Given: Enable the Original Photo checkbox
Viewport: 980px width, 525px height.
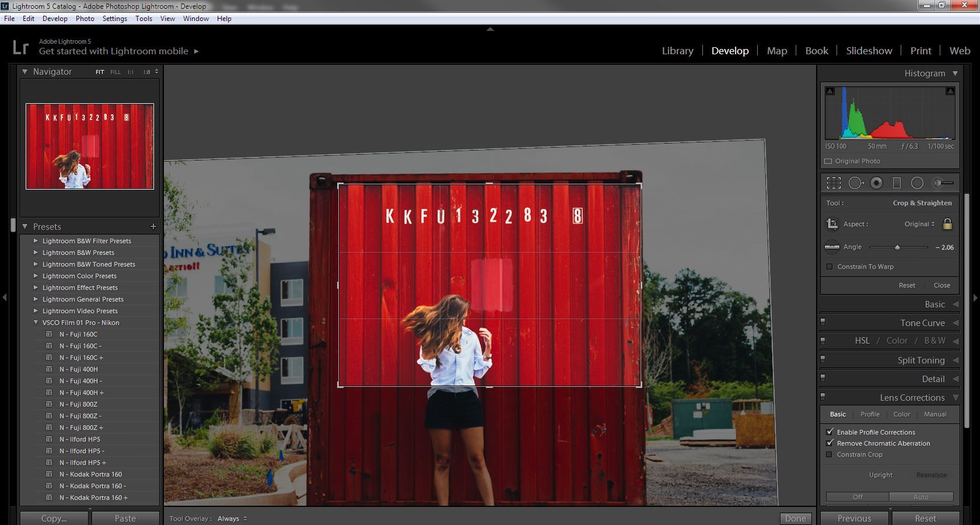Looking at the screenshot, I should pos(828,161).
